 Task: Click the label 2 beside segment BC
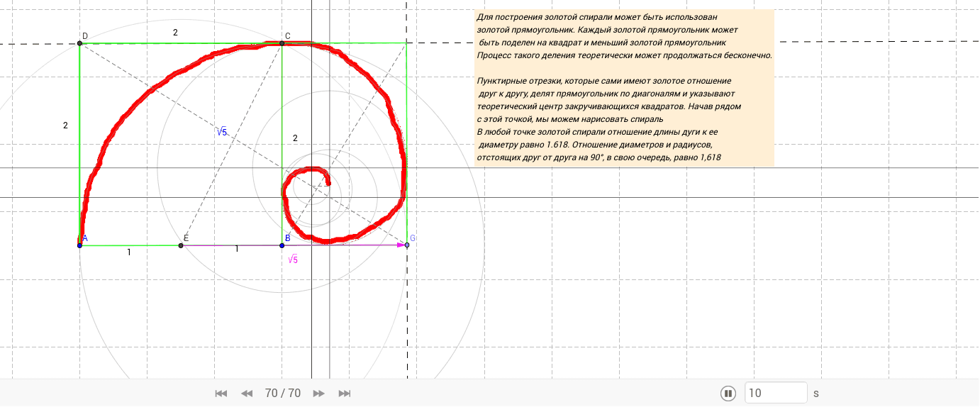pyautogui.click(x=296, y=138)
